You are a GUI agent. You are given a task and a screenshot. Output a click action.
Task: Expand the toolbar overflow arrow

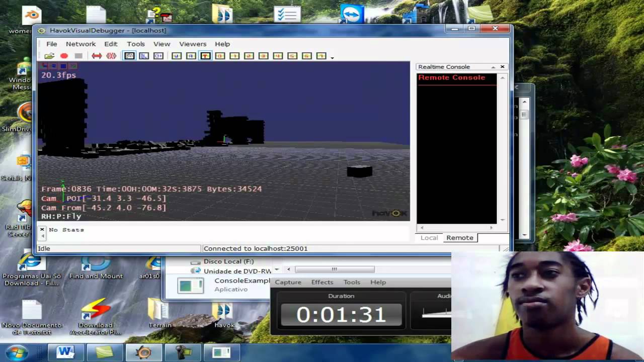point(332,57)
